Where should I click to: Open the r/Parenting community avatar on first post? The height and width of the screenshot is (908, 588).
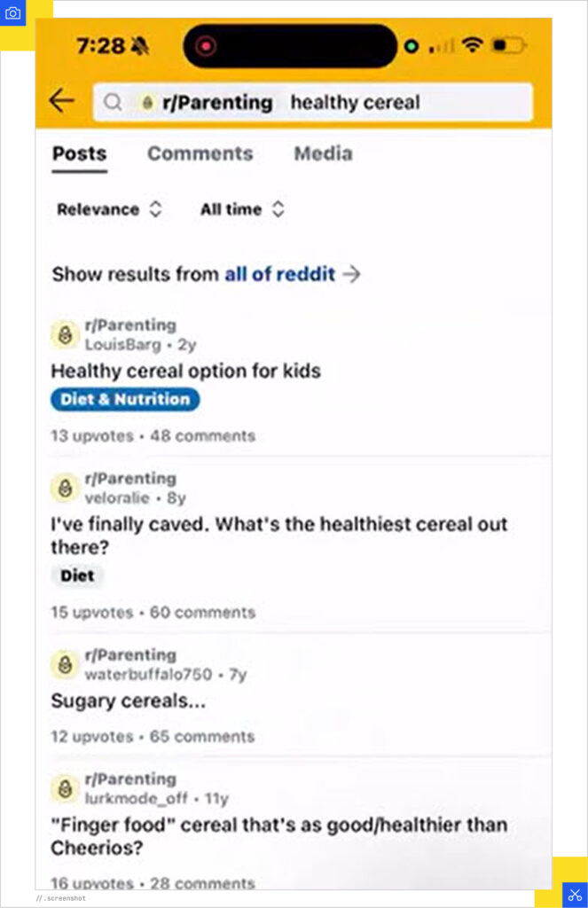[64, 334]
